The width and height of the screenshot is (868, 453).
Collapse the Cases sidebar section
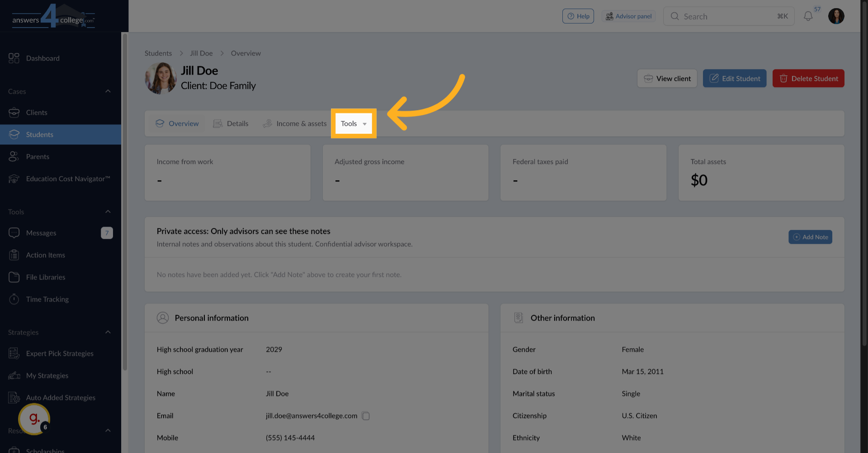[x=108, y=91]
